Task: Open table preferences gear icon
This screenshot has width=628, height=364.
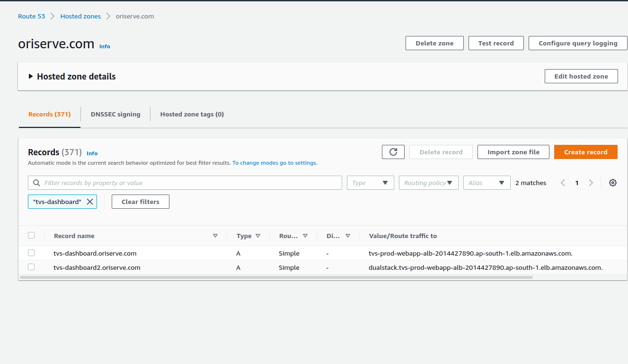Action: [612, 183]
